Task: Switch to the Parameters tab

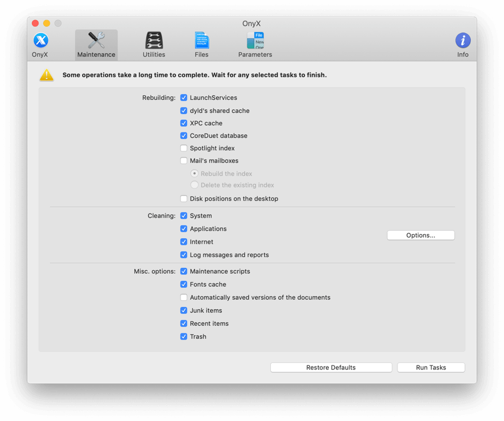Action: point(254,40)
